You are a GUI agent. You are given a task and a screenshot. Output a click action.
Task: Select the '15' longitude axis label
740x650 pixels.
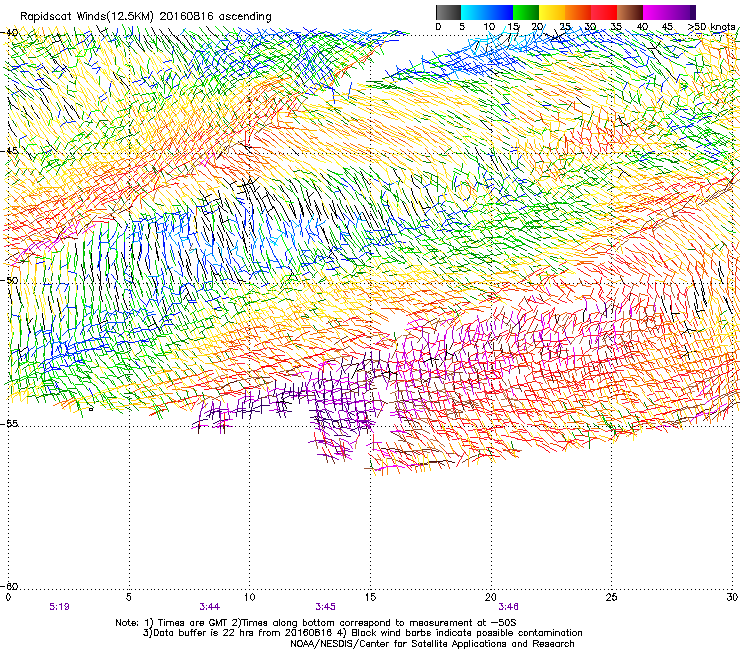pyautogui.click(x=370, y=598)
